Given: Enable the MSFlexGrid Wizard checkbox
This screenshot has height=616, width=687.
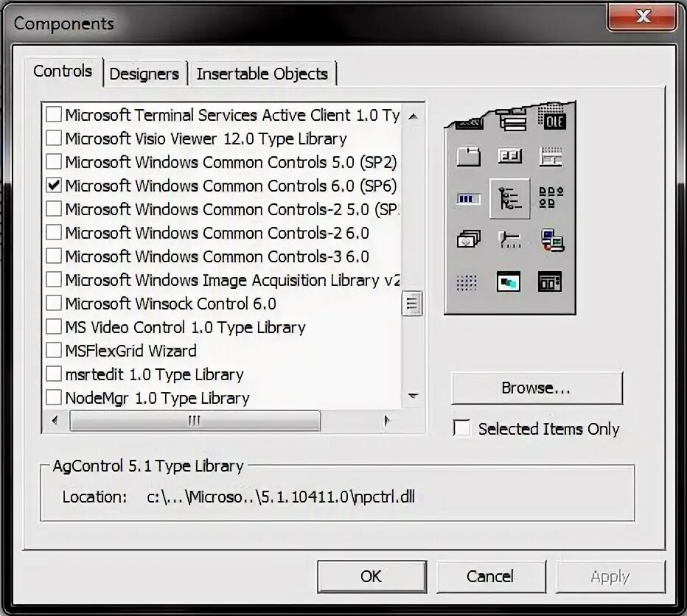Looking at the screenshot, I should pyautogui.click(x=54, y=351).
